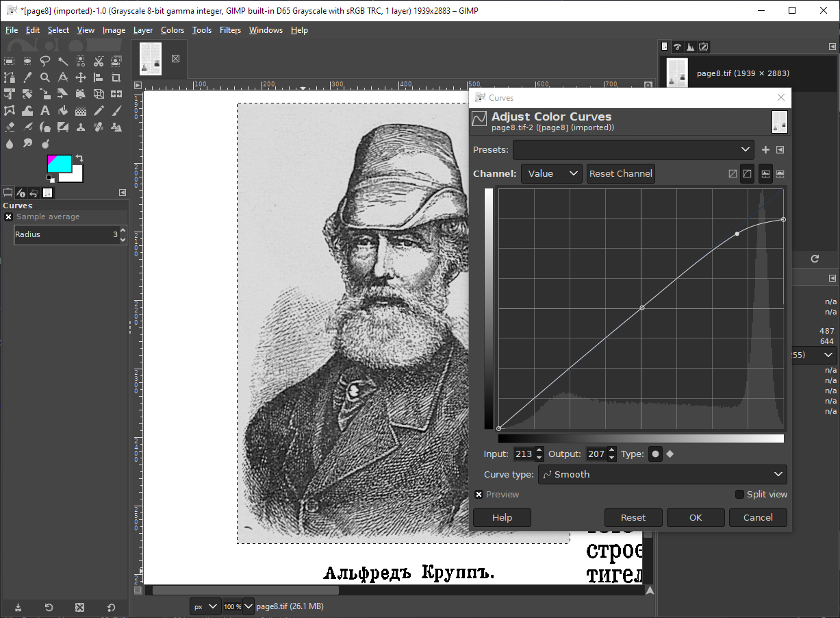
Task: Select the Move tool
Action: point(81,77)
